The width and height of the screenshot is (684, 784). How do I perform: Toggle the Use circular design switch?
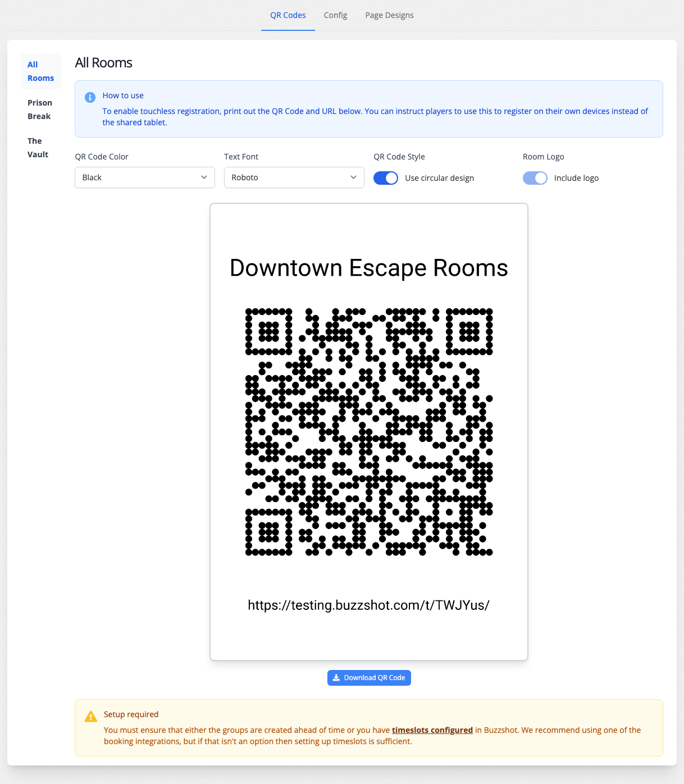pos(386,178)
